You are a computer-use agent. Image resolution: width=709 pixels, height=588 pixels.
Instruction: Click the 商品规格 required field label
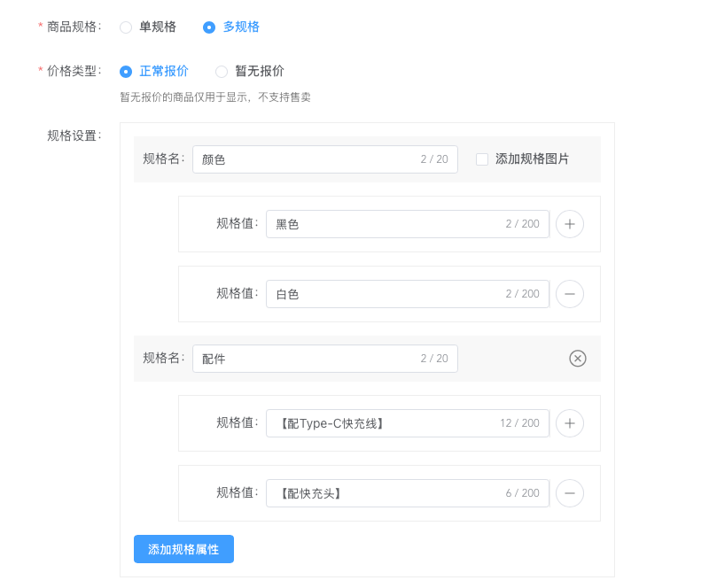pos(74,27)
